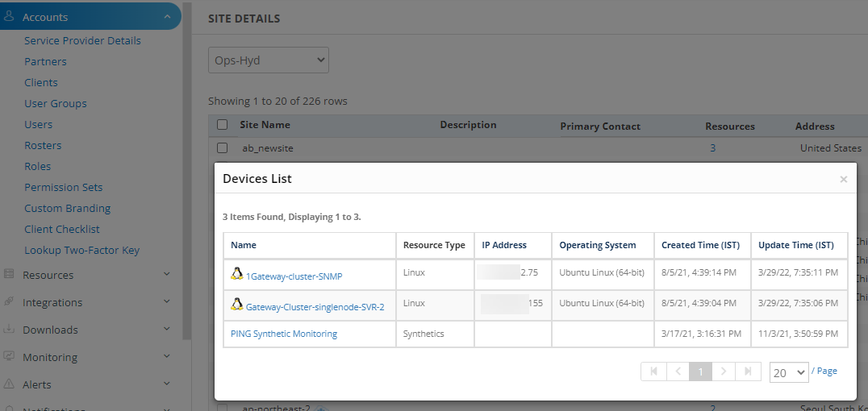Toggle the select-all sites checkbox

(x=223, y=124)
